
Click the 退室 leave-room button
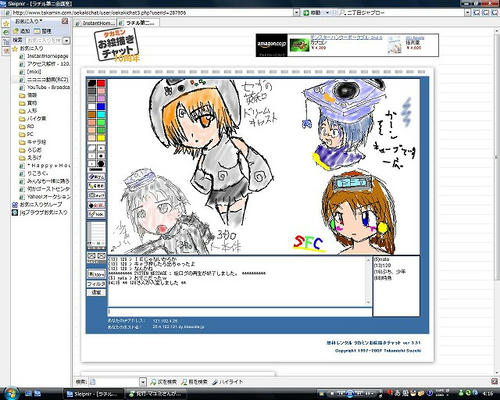[x=96, y=292]
